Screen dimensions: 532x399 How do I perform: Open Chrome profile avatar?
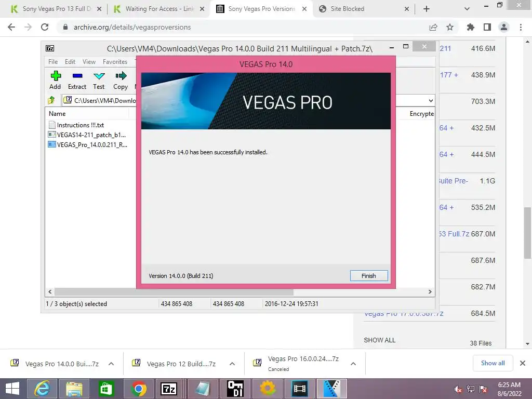pyautogui.click(x=504, y=27)
